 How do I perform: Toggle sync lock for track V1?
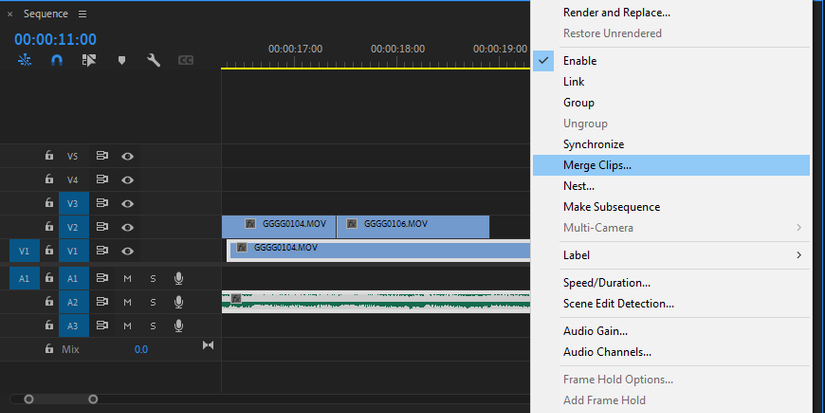[102, 250]
